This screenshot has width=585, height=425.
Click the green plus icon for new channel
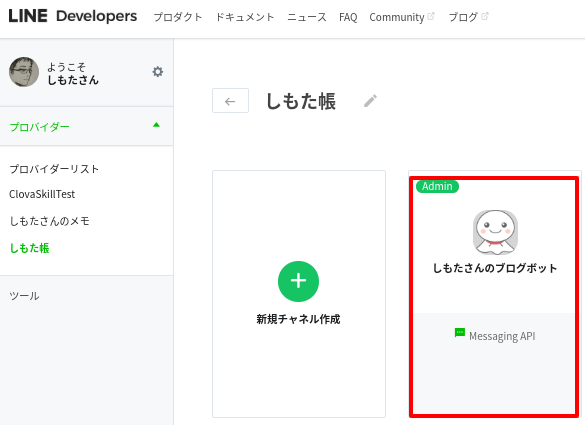tap(298, 281)
